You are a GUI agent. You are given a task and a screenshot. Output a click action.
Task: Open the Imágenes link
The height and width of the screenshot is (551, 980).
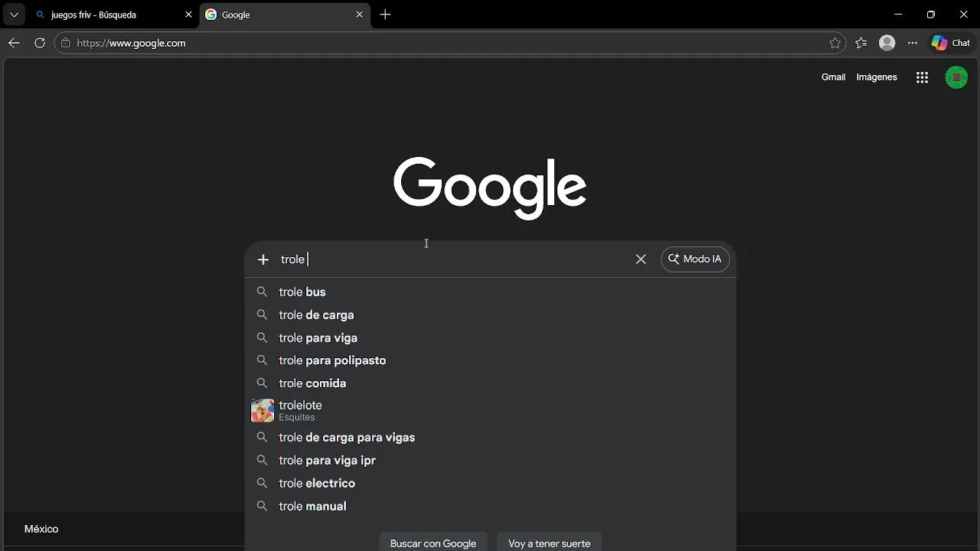[877, 77]
